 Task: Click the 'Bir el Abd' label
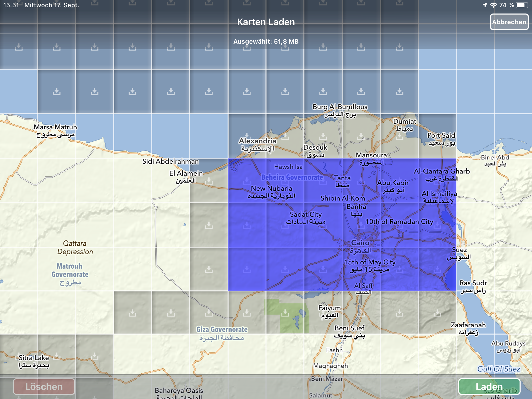tap(495, 157)
